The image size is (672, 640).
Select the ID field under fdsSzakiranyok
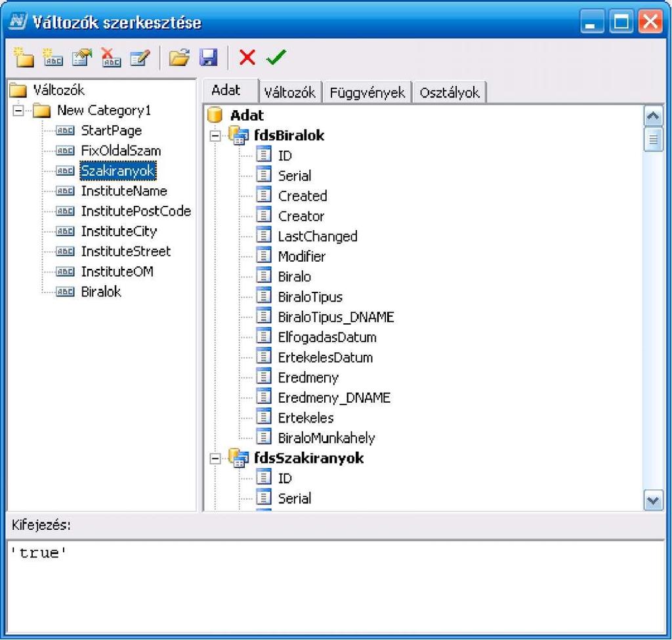(285, 478)
